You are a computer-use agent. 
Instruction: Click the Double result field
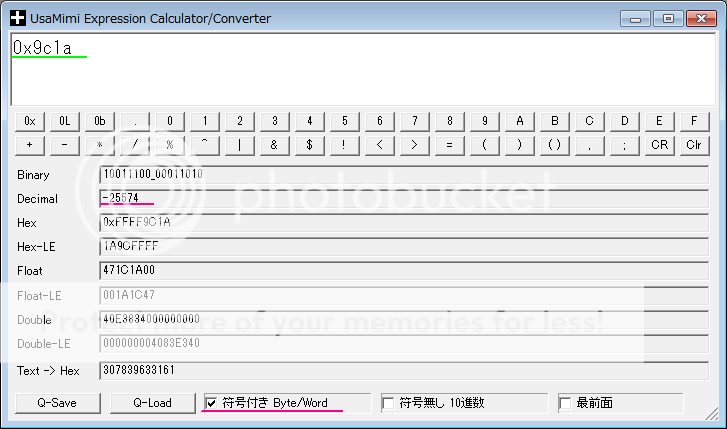click(404, 320)
